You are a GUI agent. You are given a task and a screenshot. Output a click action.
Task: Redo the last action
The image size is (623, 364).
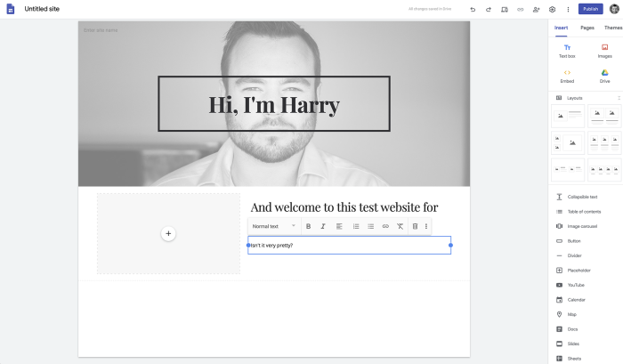click(489, 9)
